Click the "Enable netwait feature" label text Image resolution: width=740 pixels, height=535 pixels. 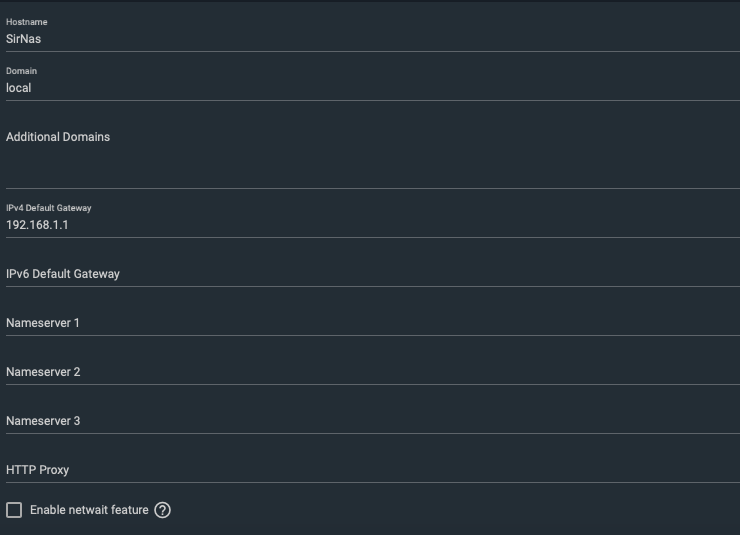click(89, 510)
